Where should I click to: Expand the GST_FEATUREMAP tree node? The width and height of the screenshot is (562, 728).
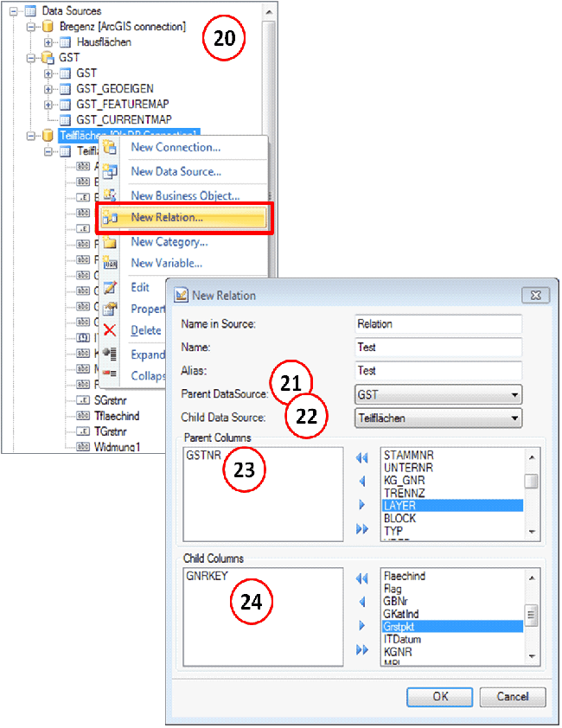(48, 105)
